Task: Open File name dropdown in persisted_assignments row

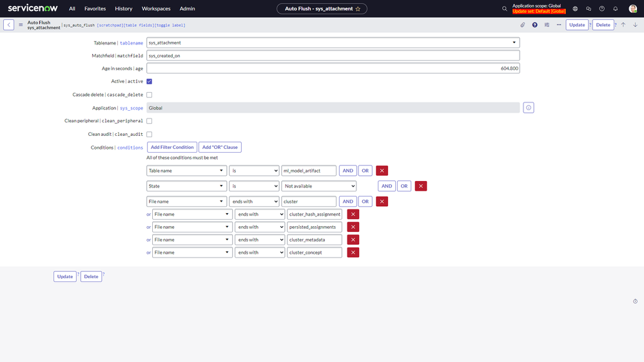Action: tap(192, 227)
